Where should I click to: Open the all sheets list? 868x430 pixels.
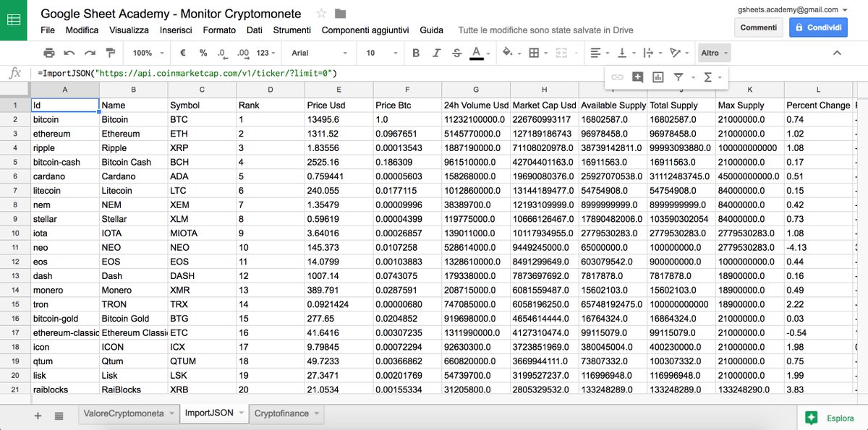(x=59, y=416)
